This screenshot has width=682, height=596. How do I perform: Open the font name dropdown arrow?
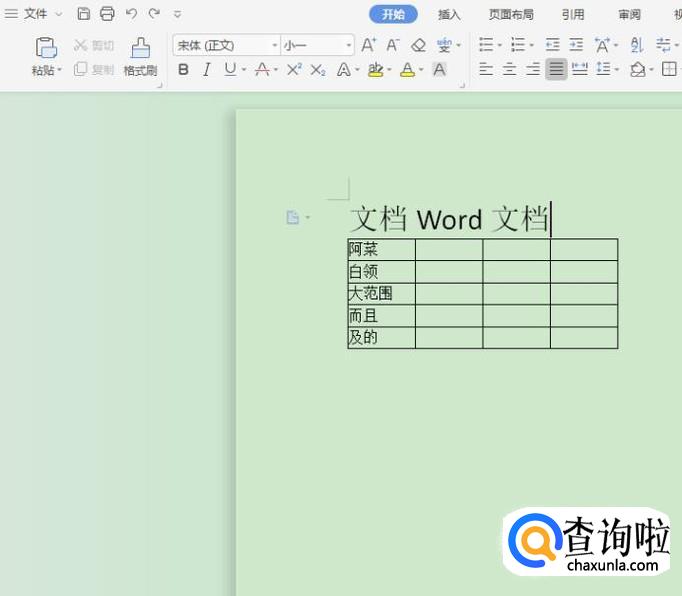point(275,45)
